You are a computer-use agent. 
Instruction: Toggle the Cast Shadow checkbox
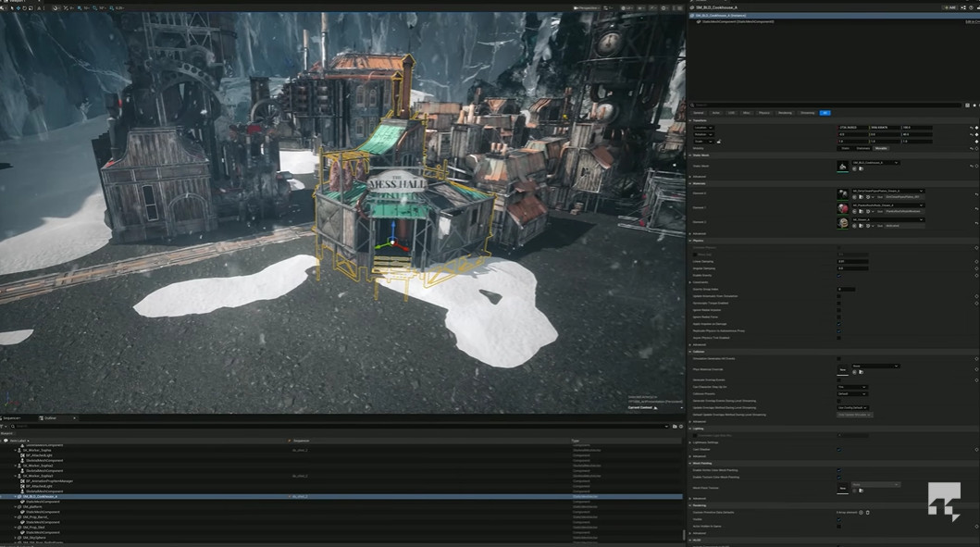point(839,450)
